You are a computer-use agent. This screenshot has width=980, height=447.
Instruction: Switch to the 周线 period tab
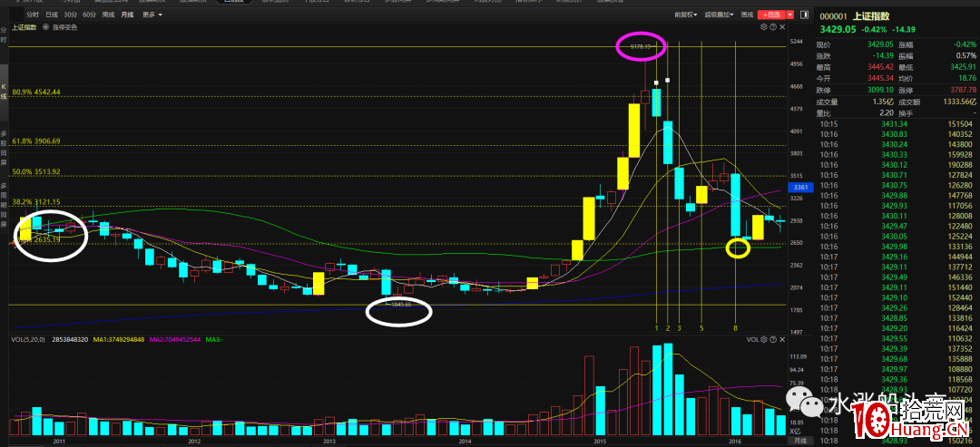[x=108, y=15]
